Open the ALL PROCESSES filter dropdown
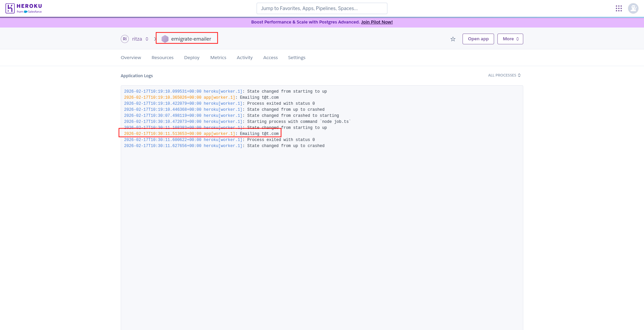This screenshot has height=330, width=644. coord(504,75)
